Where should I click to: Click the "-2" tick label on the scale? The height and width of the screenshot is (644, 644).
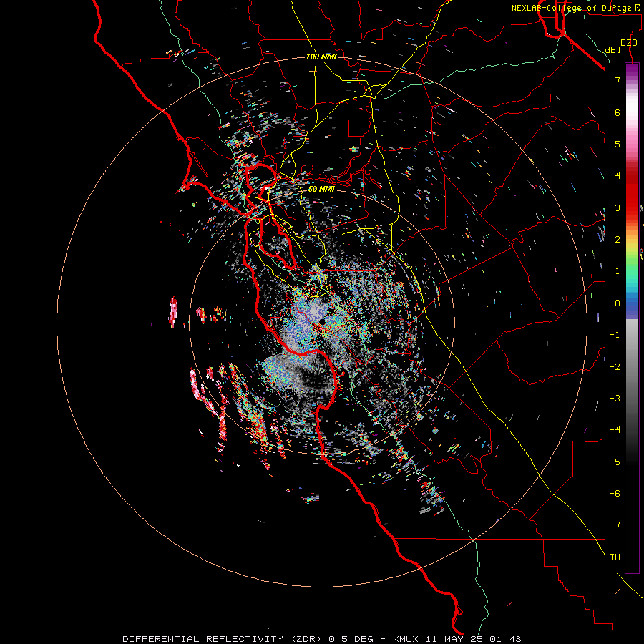pos(615,367)
